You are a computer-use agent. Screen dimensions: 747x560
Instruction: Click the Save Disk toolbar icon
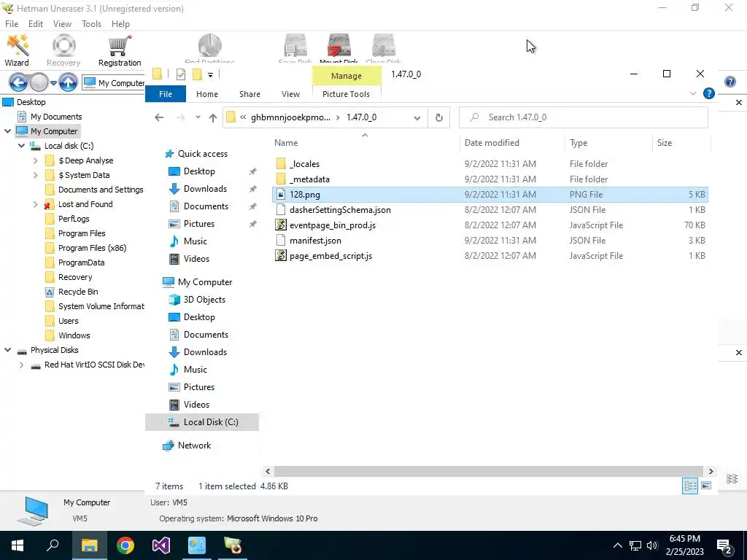(x=295, y=47)
